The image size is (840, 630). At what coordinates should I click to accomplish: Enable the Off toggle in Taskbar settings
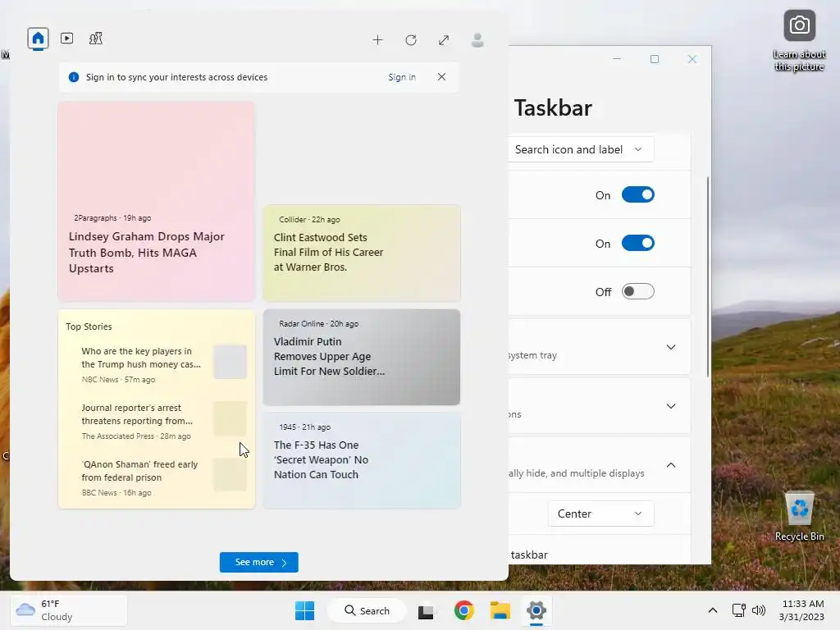pos(638,291)
